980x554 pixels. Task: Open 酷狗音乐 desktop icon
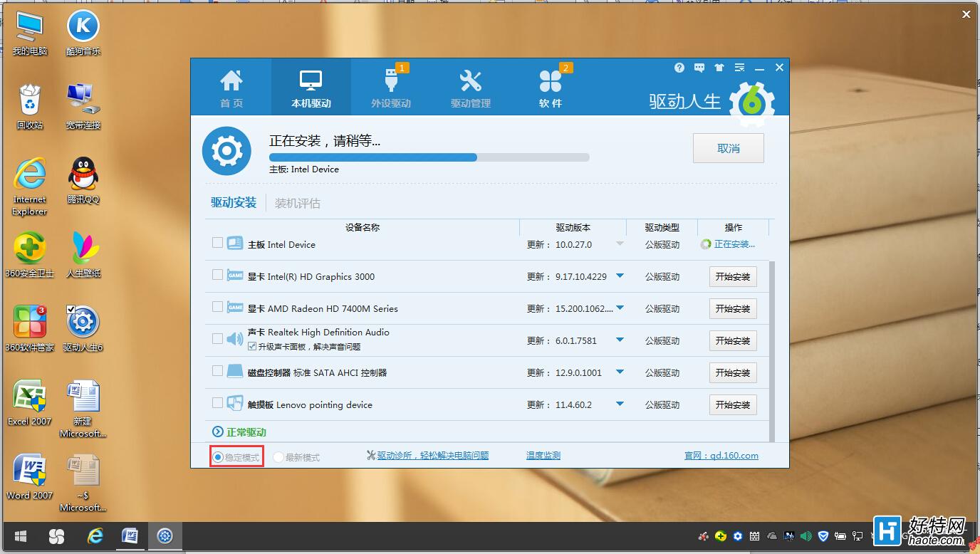point(83,34)
